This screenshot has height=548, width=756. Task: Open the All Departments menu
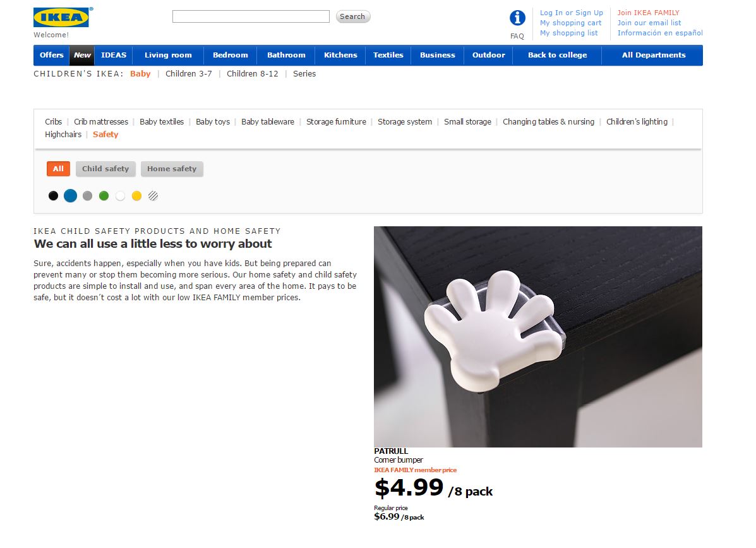pyautogui.click(x=653, y=55)
